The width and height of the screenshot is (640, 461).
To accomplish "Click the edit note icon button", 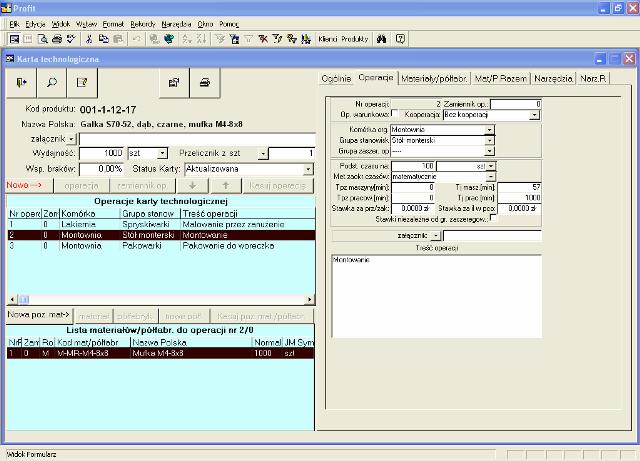I will 82,83.
